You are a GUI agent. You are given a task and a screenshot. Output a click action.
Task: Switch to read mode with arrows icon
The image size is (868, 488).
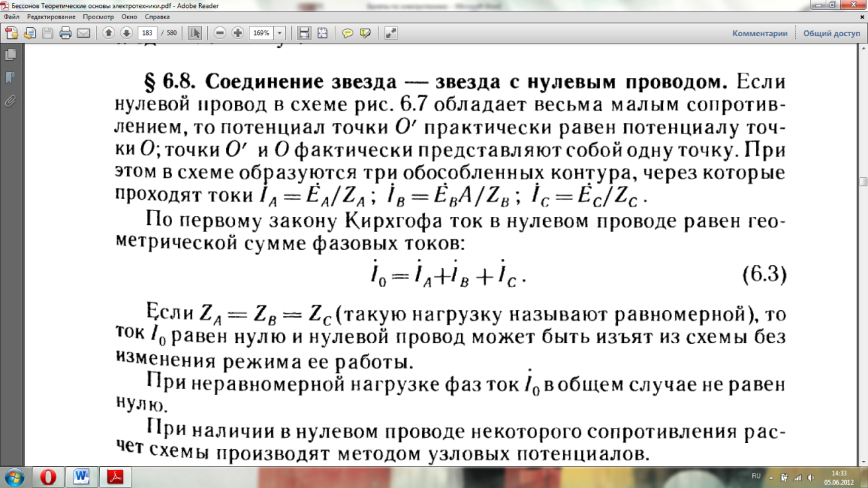(391, 33)
